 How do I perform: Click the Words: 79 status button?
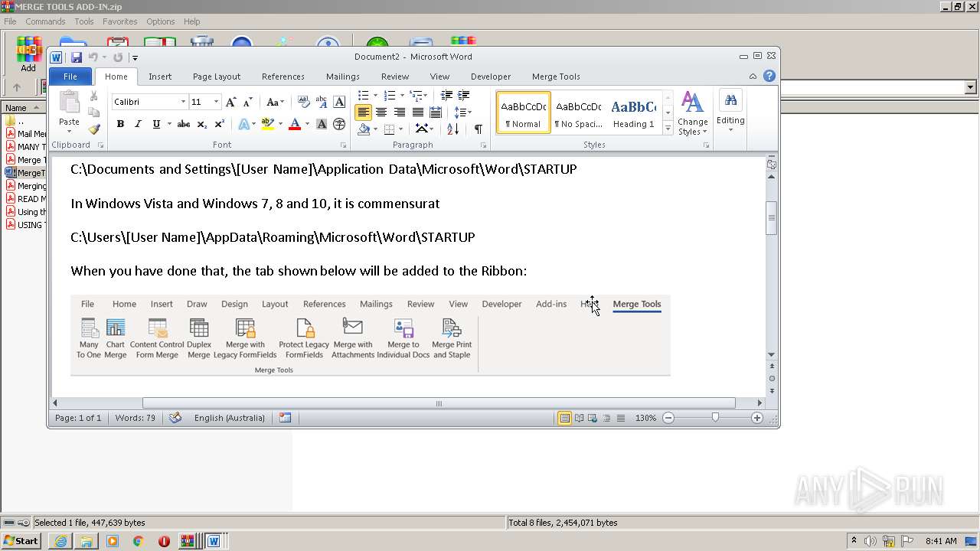pyautogui.click(x=135, y=418)
